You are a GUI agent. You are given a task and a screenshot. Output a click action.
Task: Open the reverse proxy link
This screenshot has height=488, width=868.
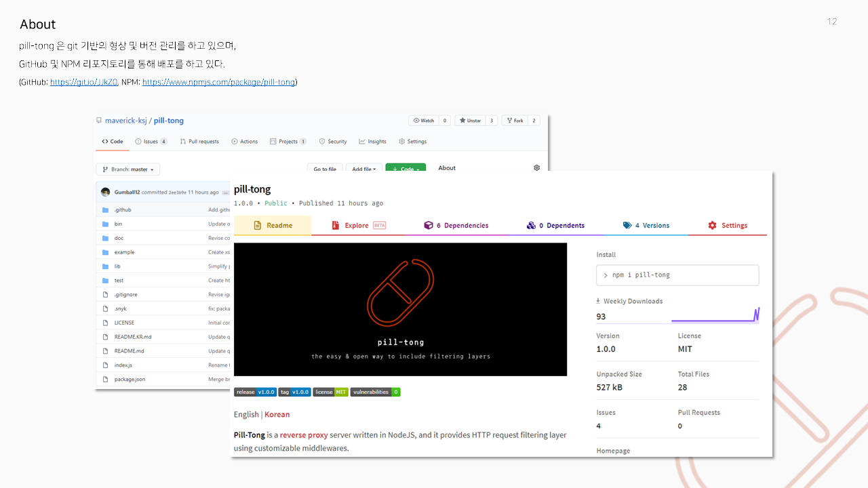(x=304, y=435)
